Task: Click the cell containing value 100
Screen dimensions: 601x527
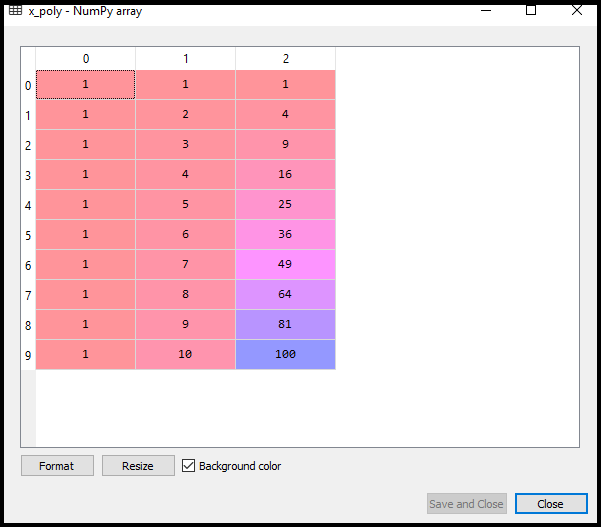Action: (285, 355)
